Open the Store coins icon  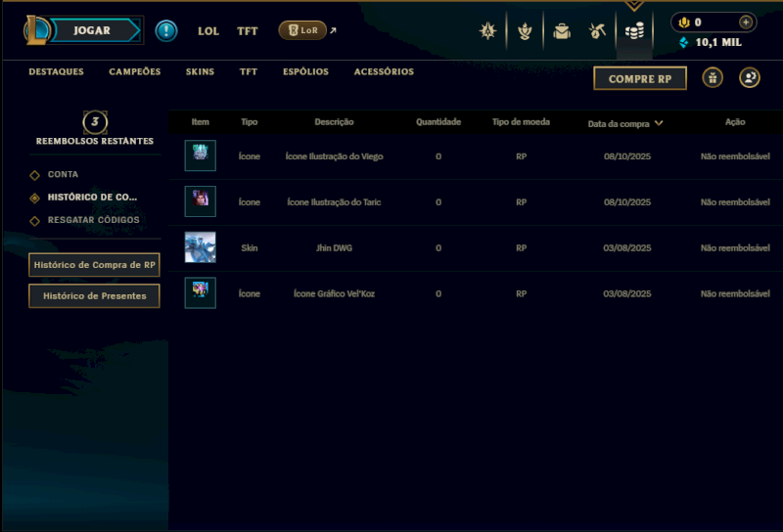[634, 31]
